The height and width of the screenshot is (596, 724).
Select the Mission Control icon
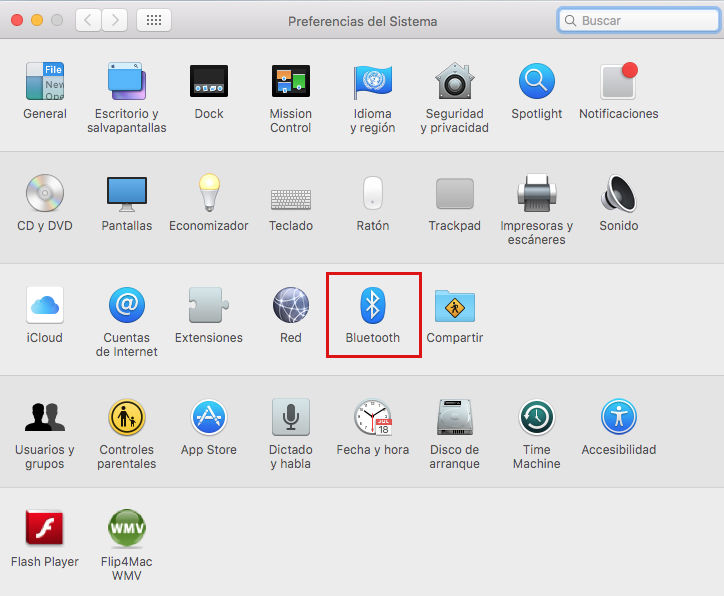tap(290, 82)
